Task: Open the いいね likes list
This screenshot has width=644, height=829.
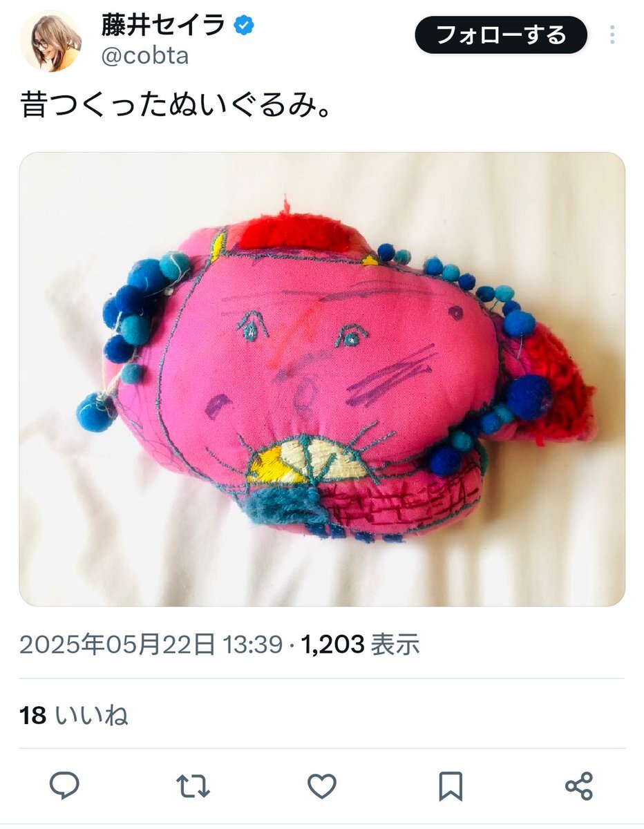Action: click(91, 716)
